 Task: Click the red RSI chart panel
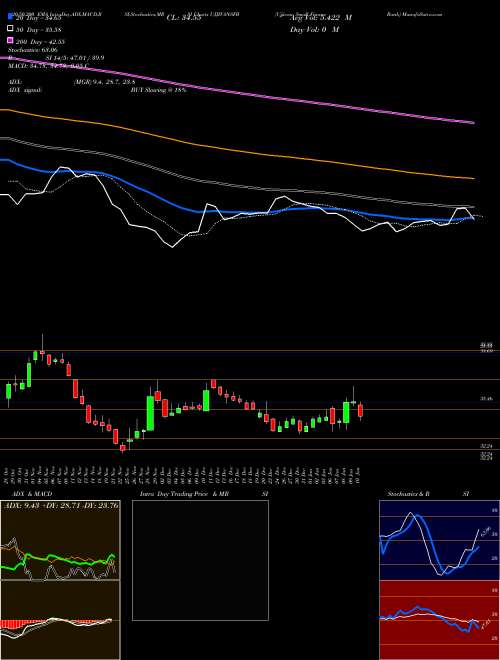439,620
